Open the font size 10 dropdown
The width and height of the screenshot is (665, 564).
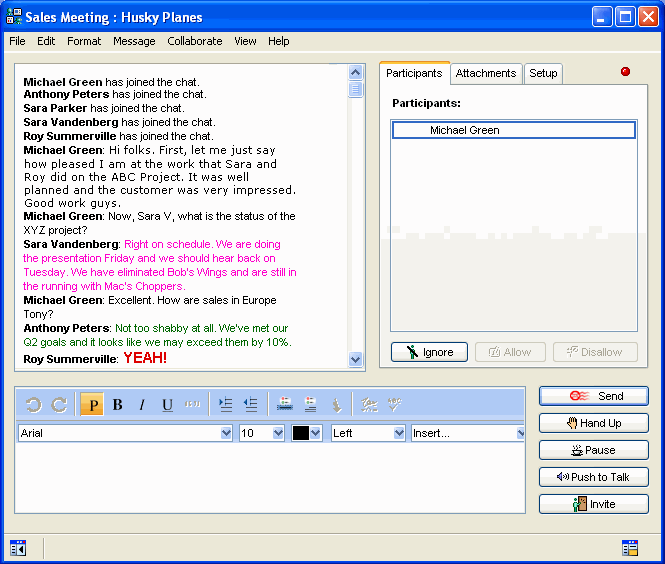pyautogui.click(x=278, y=433)
